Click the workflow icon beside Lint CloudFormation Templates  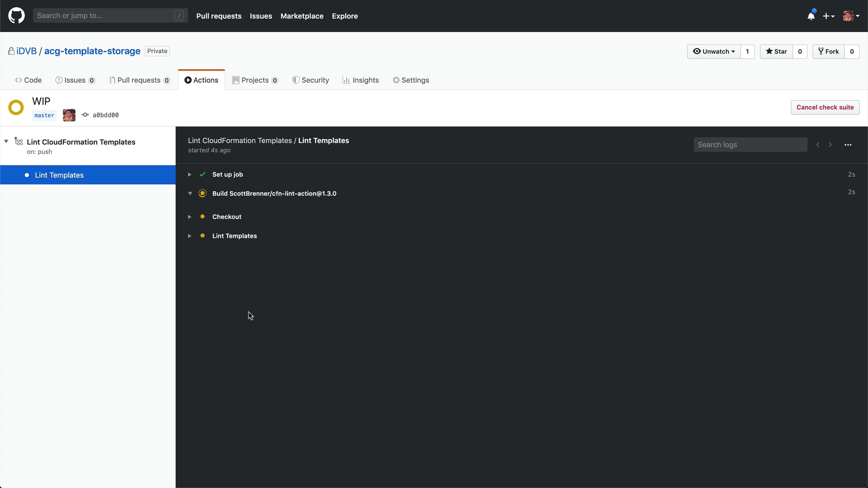point(19,142)
